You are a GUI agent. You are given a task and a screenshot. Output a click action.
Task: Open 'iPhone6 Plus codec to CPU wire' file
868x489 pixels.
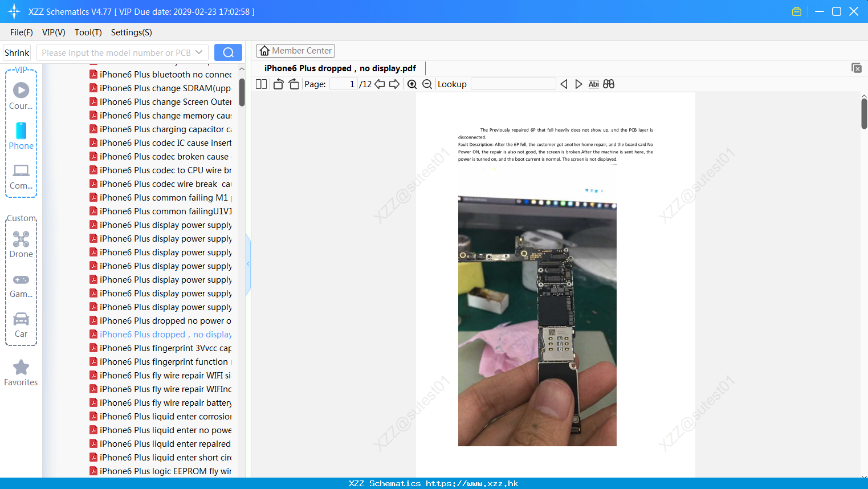tap(161, 170)
